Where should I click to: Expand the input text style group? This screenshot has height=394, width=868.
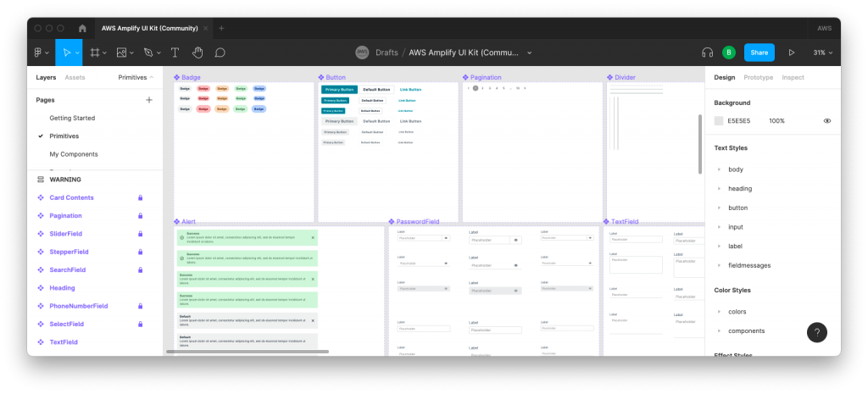[x=719, y=227]
